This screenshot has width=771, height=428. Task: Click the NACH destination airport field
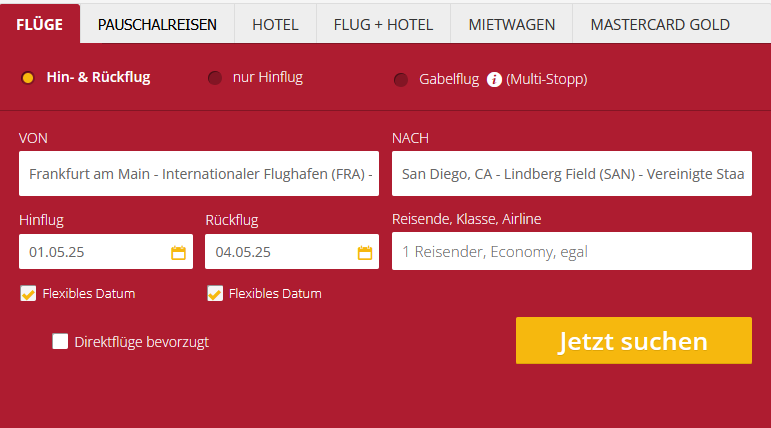(571, 173)
